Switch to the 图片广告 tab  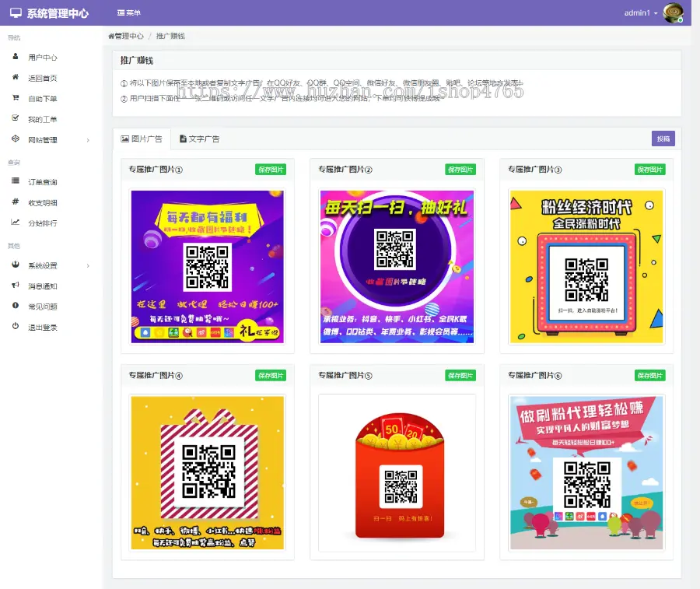click(142, 138)
